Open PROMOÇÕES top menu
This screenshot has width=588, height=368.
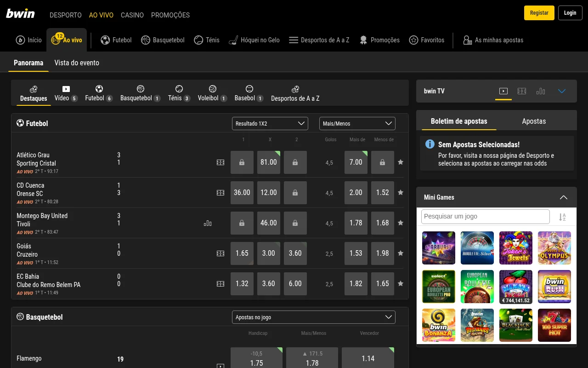point(170,15)
